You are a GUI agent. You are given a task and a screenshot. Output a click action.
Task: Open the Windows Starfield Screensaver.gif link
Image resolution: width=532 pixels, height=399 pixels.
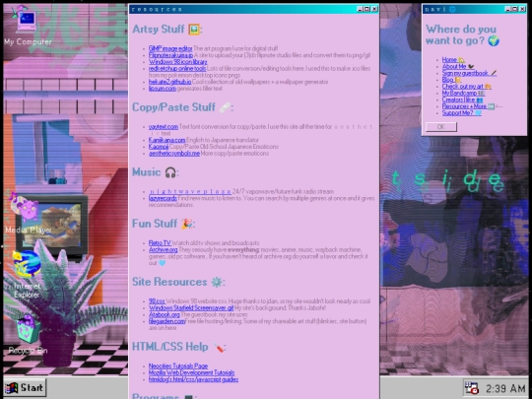coord(191,308)
